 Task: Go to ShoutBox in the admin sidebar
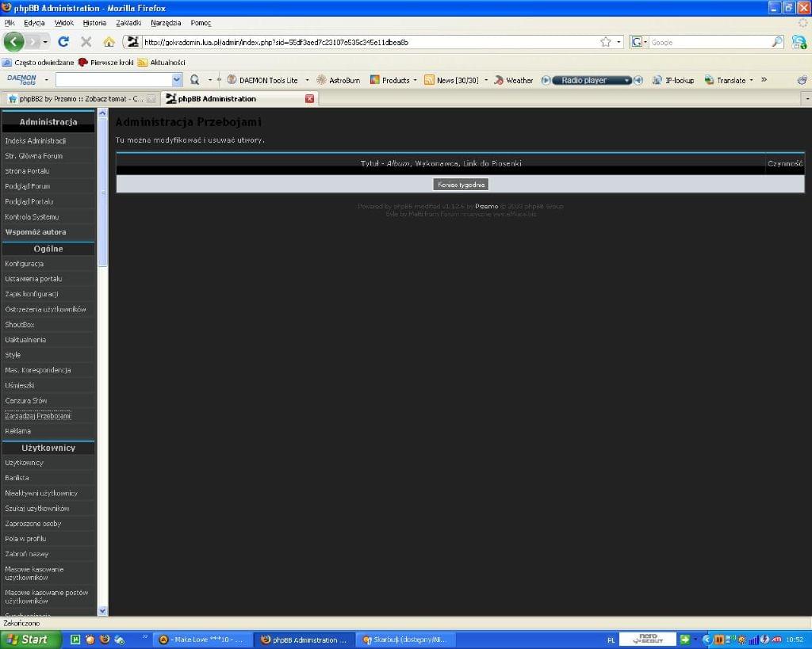20,325
